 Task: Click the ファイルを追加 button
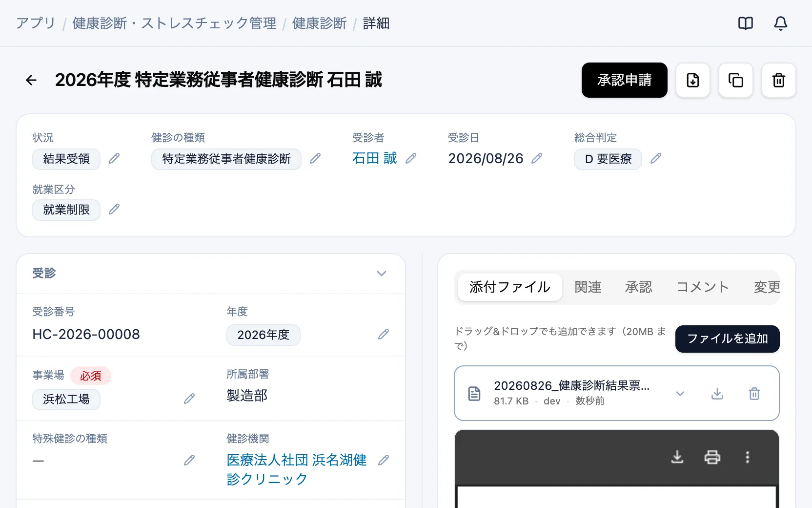click(728, 339)
